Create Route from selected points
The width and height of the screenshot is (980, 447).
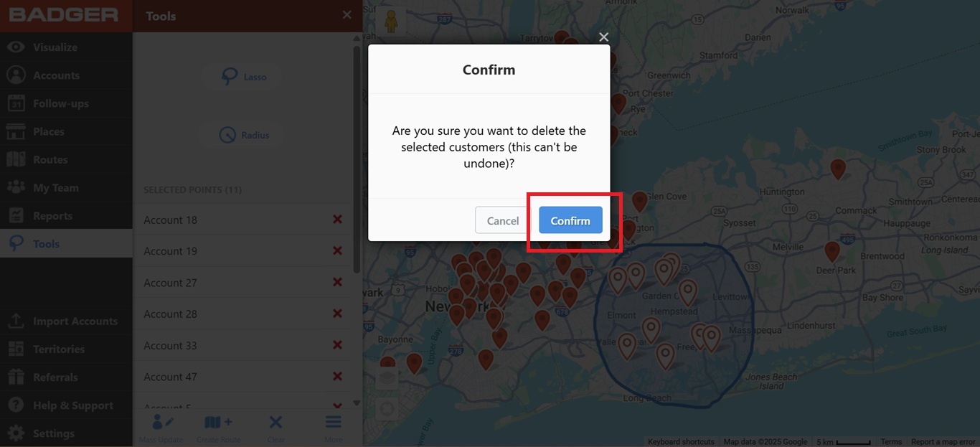tap(219, 429)
